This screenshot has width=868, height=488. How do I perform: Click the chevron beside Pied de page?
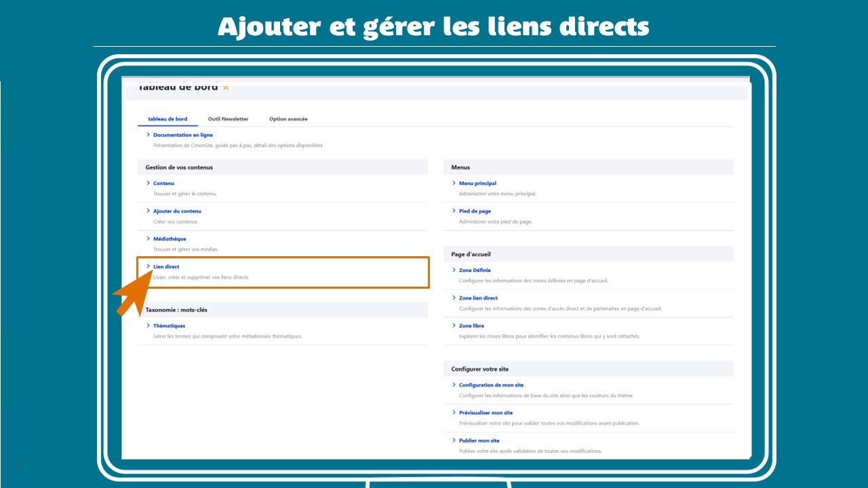(x=454, y=211)
